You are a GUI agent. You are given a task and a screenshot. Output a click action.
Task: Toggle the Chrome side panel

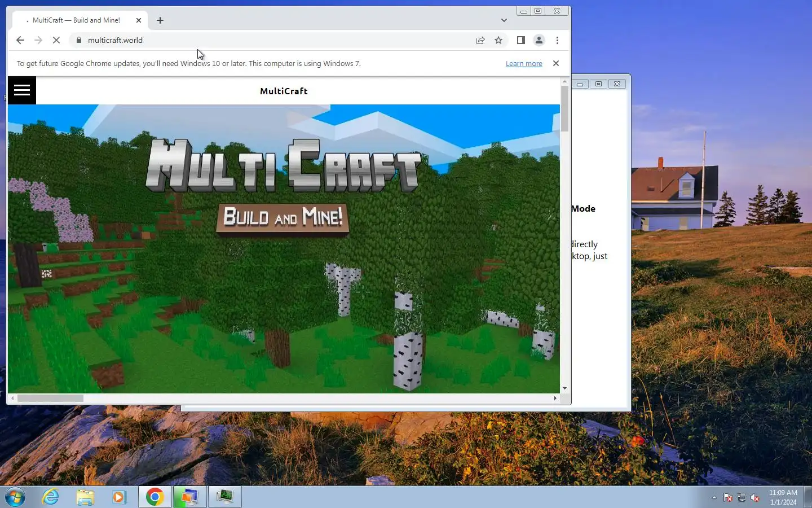[x=521, y=40]
